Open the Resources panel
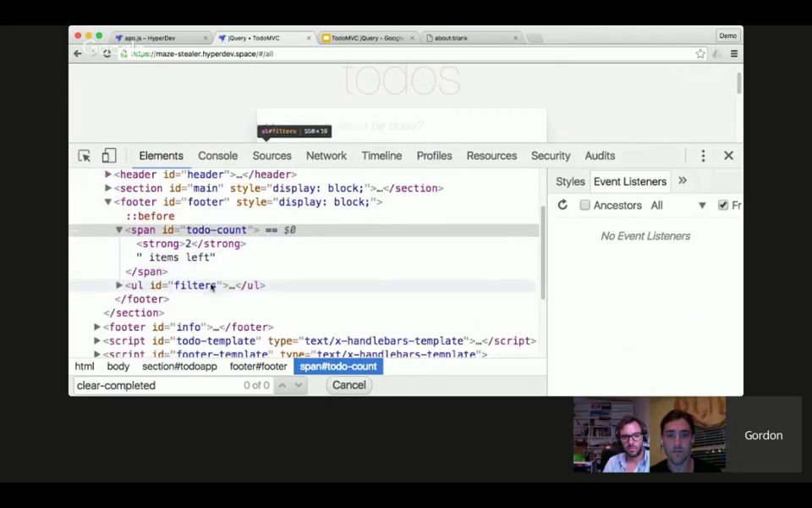The image size is (812, 508). coord(491,156)
